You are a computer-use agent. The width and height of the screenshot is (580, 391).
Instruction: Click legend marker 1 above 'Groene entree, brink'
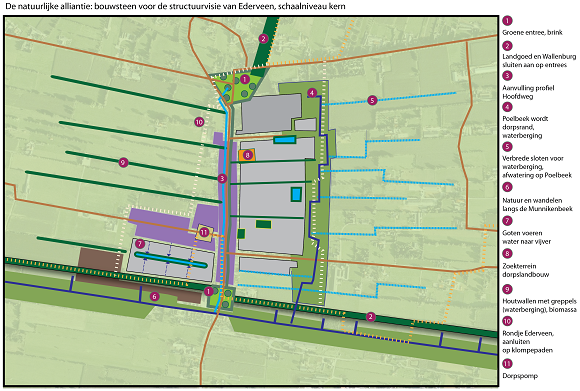coord(507,21)
